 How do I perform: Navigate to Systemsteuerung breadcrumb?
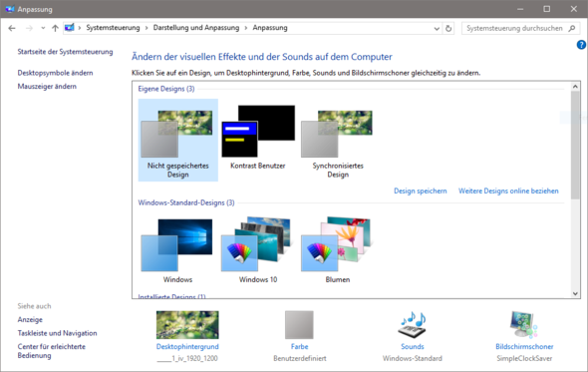(113, 28)
